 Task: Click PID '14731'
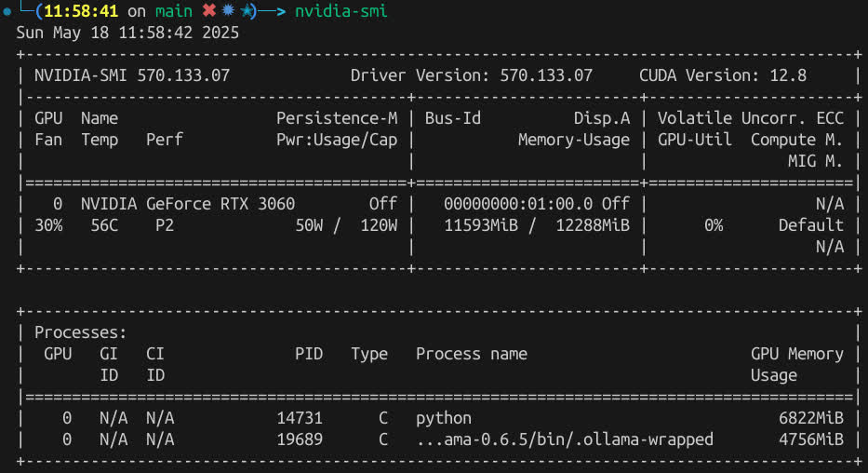coord(300,418)
